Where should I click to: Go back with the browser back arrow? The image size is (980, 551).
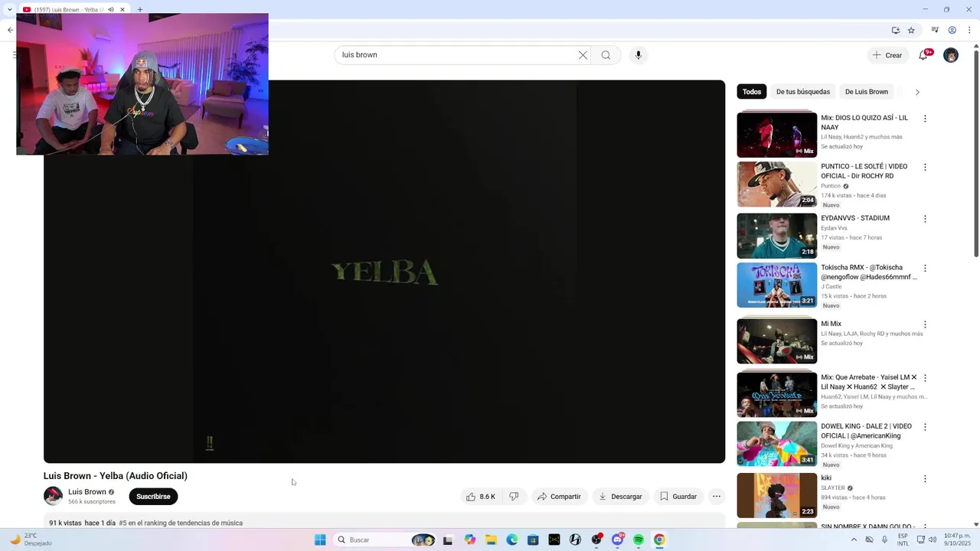click(10, 30)
